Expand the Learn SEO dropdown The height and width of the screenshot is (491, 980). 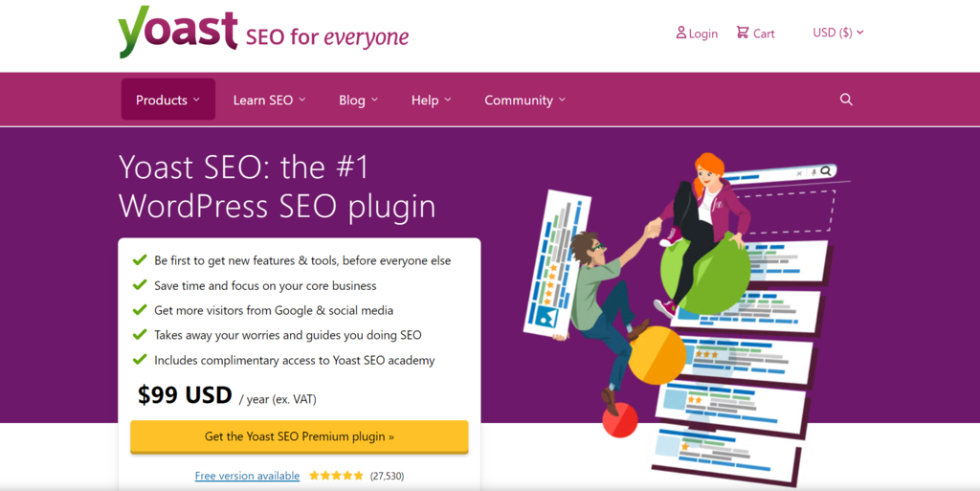click(269, 100)
